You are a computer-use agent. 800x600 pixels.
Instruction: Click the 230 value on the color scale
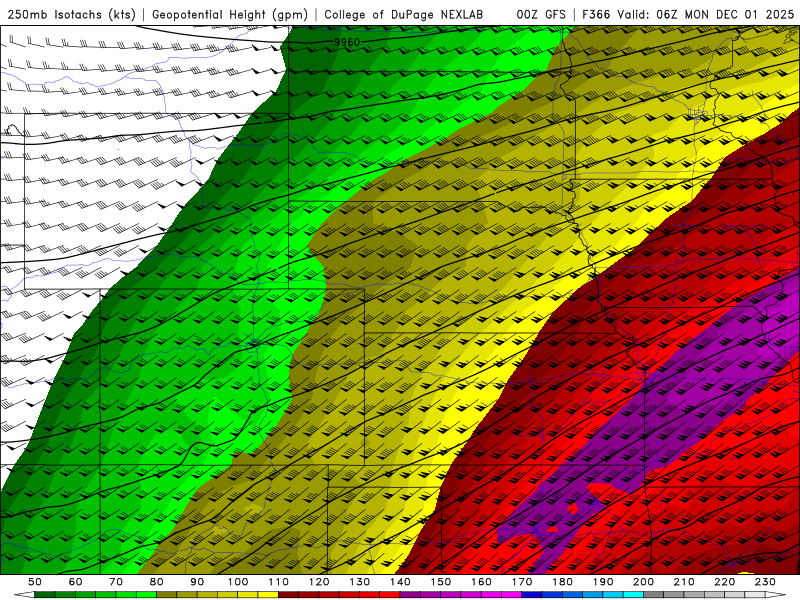tap(765, 582)
